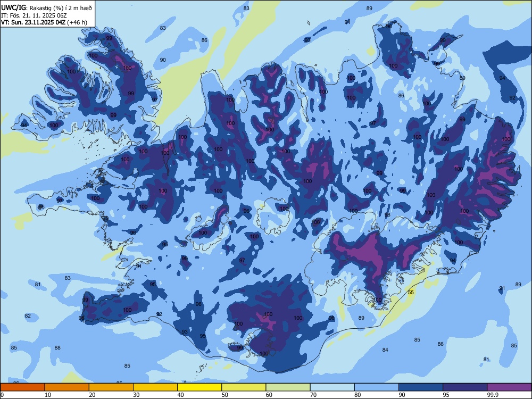Choose the 60–70 light green legend swatch
Image resolution: width=532 pixels, height=399 pixels.
point(288,387)
